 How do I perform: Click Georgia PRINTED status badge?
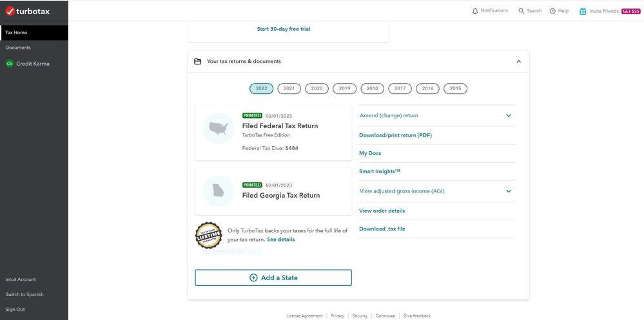tap(252, 185)
